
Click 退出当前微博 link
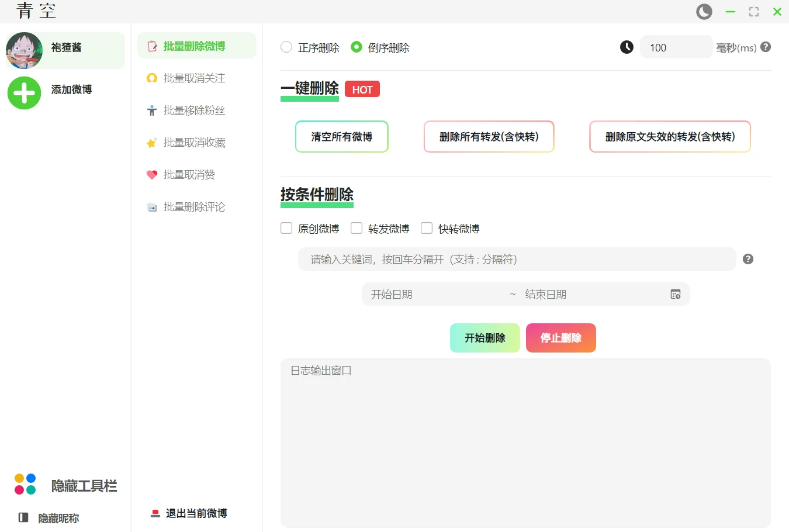click(196, 513)
